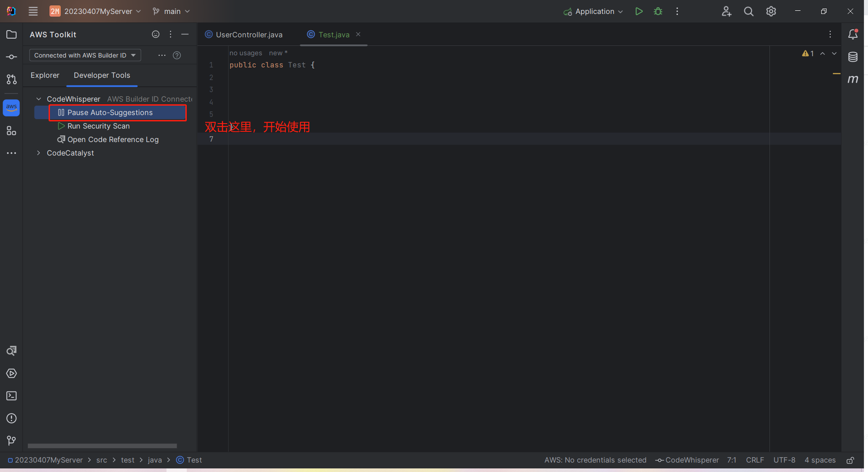Click the java breadcrumb
Image resolution: width=868 pixels, height=472 pixels.
point(155,460)
